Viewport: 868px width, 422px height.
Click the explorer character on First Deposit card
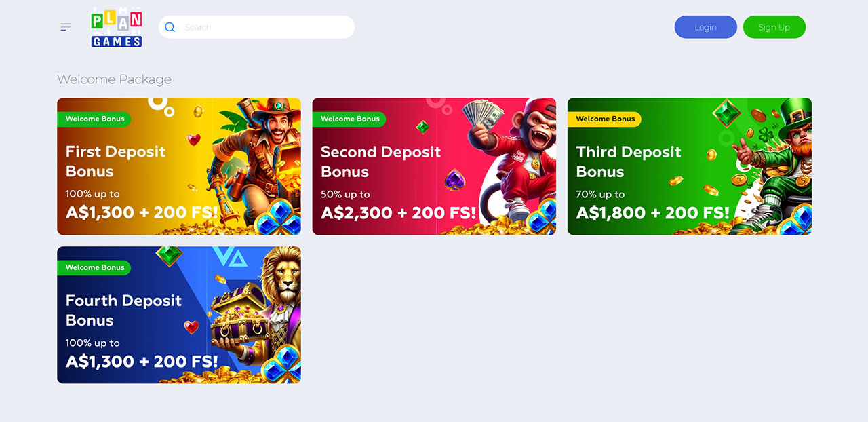[x=258, y=156]
